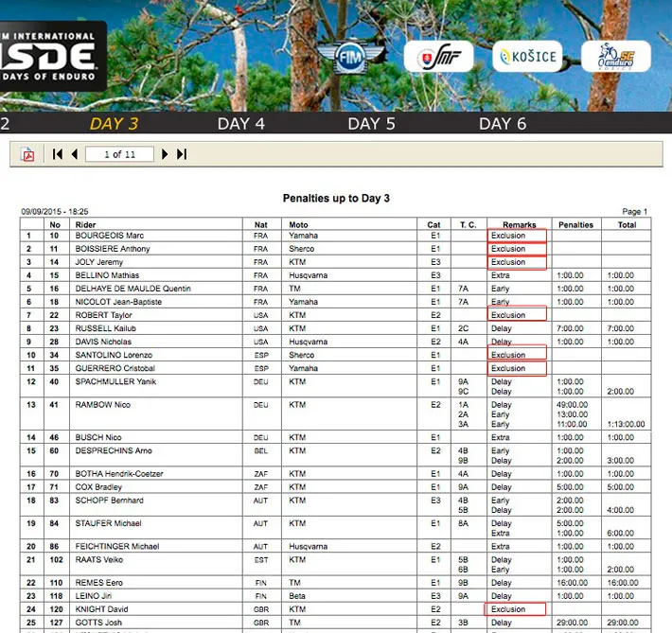The image size is (672, 633).
Task: Select rider 'KNIGHT David'
Action: point(101,609)
